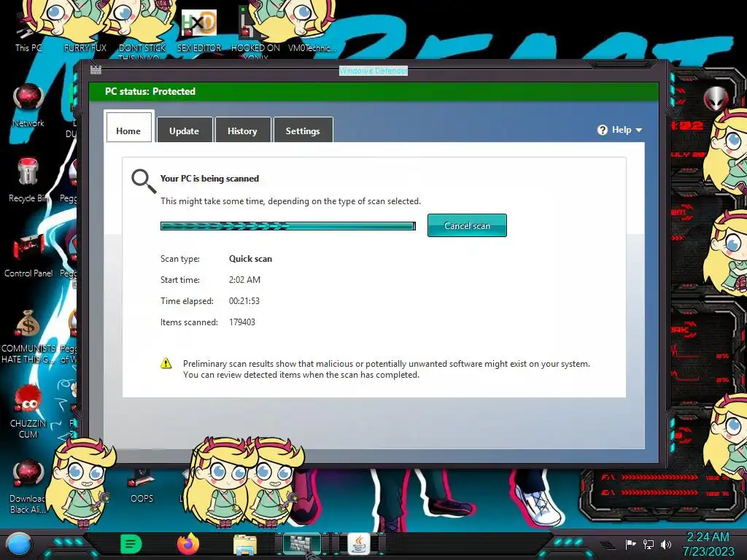Click the Help question mark icon

coord(603,130)
